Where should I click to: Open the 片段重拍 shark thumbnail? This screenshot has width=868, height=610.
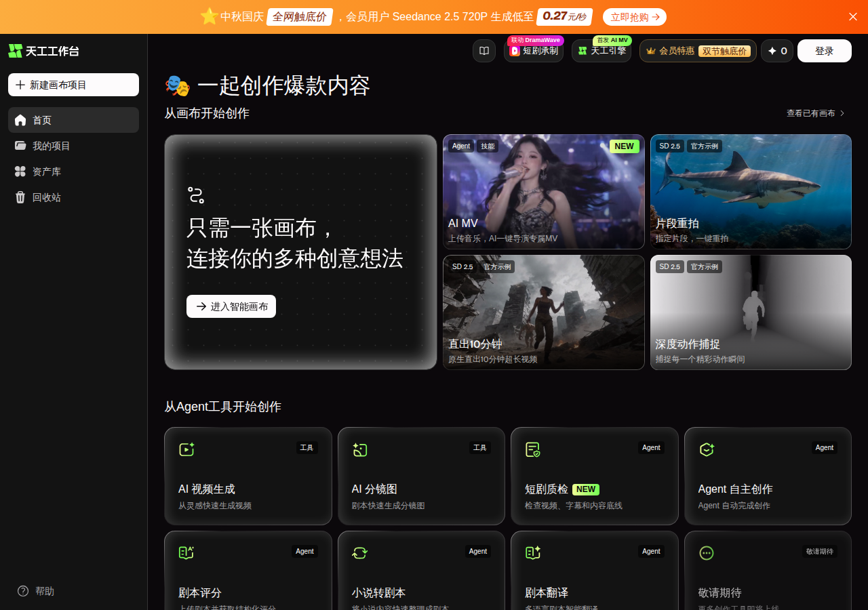[x=751, y=192]
